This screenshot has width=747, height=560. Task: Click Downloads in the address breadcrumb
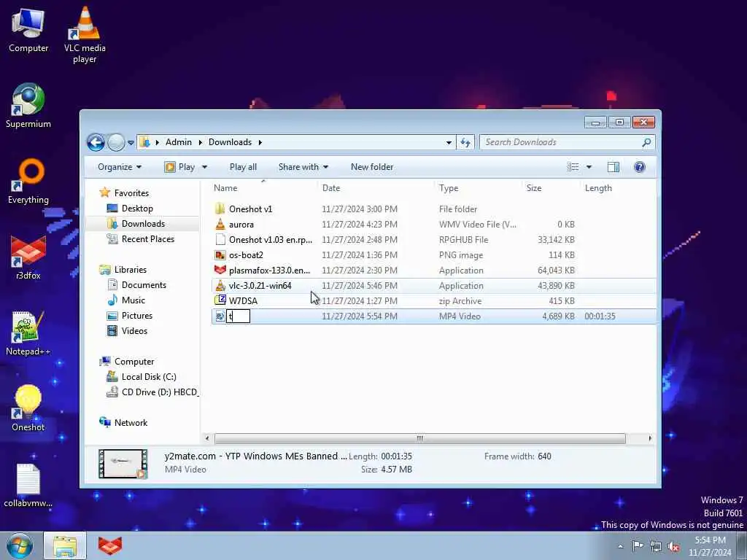230,142
